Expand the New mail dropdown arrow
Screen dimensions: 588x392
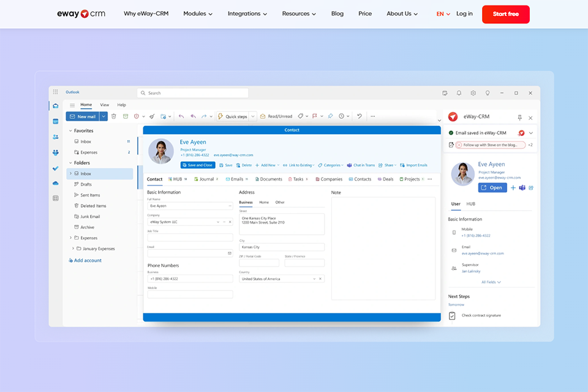(x=104, y=116)
